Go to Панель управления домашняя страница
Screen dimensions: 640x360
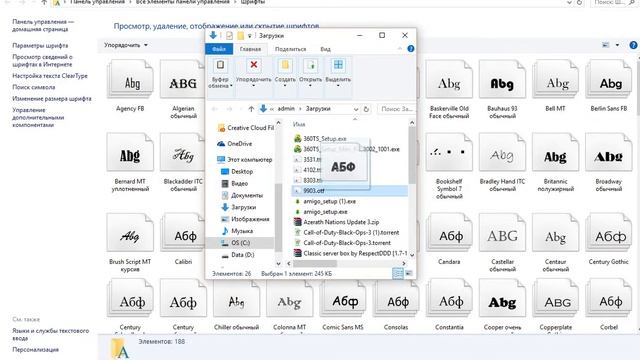click(43, 25)
